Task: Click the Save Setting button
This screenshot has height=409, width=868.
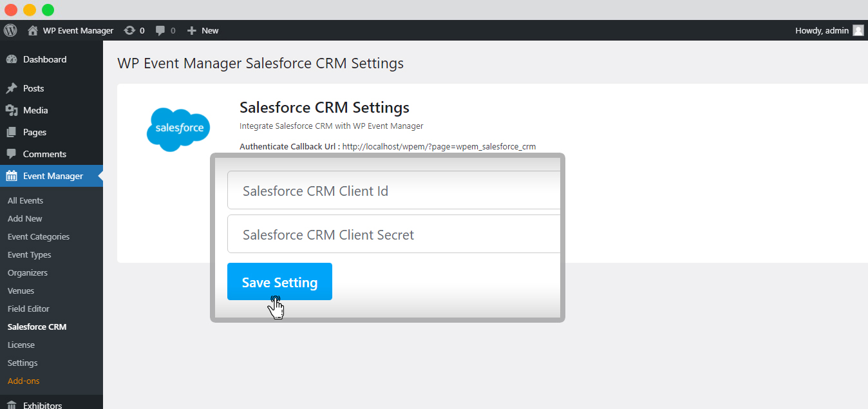Action: tap(279, 281)
